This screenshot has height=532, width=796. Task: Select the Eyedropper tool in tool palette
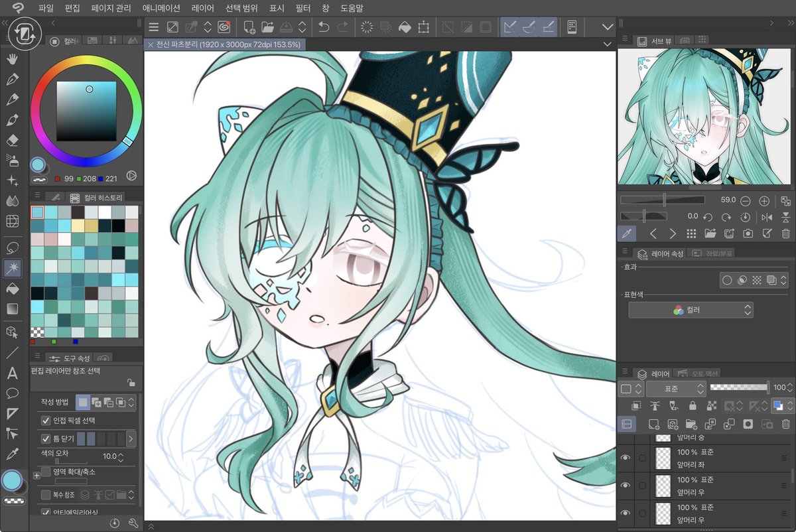click(x=12, y=454)
